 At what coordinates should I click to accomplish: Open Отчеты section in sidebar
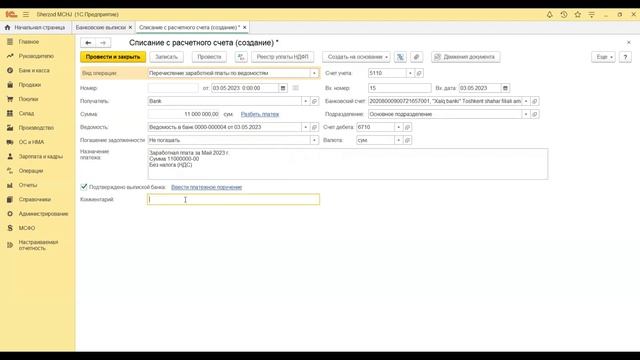(x=28, y=185)
